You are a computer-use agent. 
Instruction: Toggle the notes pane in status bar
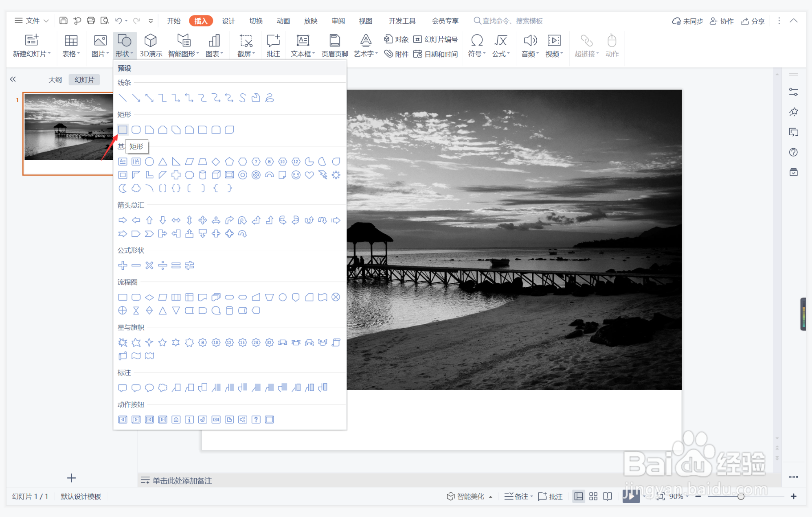516,496
